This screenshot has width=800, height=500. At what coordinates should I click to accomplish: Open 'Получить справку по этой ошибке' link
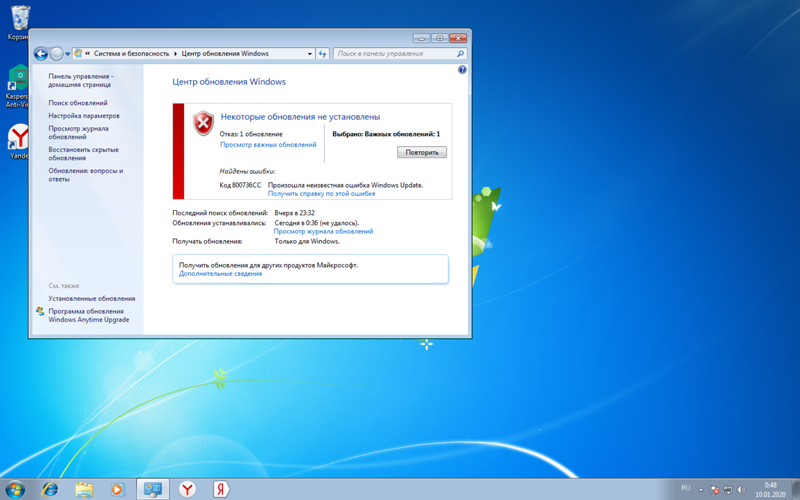tap(321, 194)
